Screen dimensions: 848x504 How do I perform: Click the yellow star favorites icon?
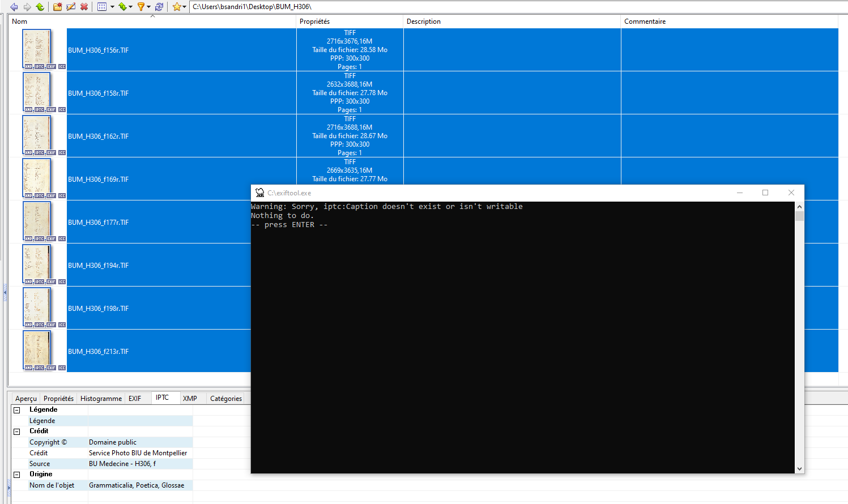(x=177, y=7)
